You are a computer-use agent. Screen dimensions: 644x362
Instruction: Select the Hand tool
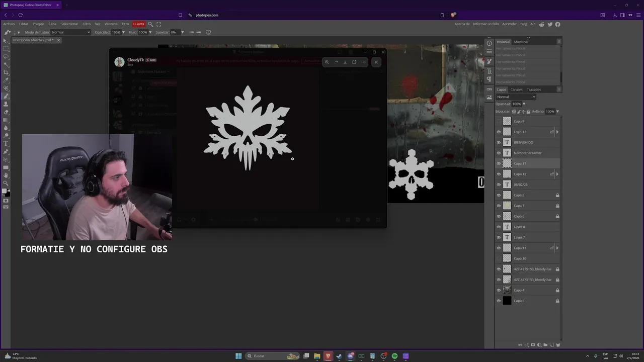pyautogui.click(x=6, y=175)
